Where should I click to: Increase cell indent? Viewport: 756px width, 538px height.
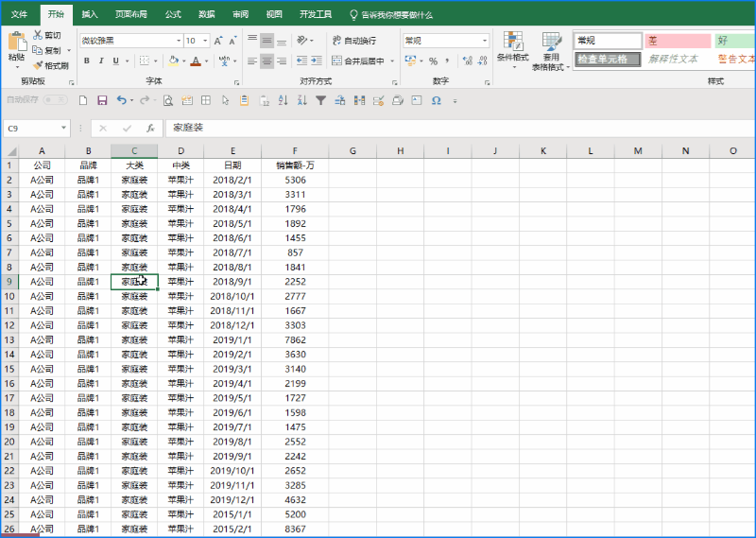pyautogui.click(x=317, y=61)
